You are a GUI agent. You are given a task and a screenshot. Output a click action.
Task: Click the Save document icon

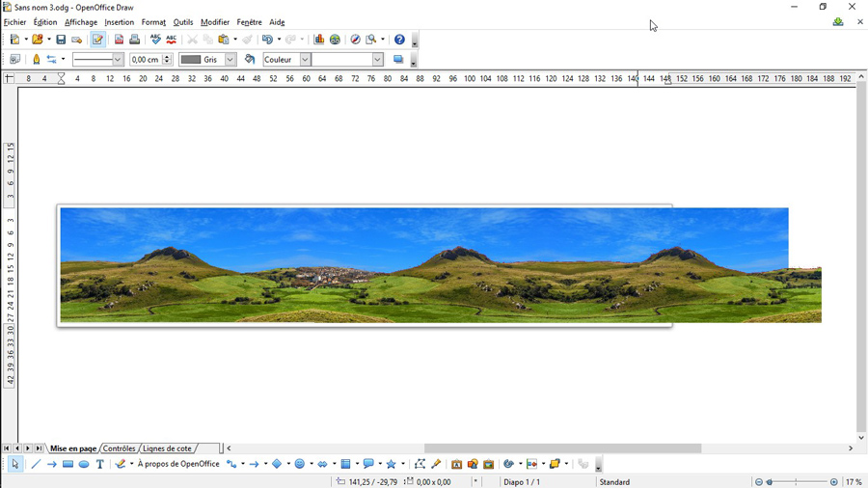click(x=61, y=40)
